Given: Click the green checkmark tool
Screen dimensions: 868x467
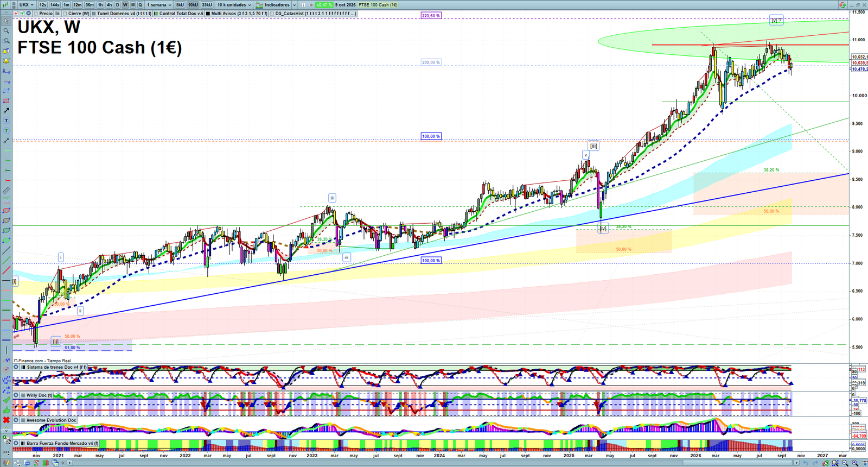Looking at the screenshot, I should (x=7, y=400).
